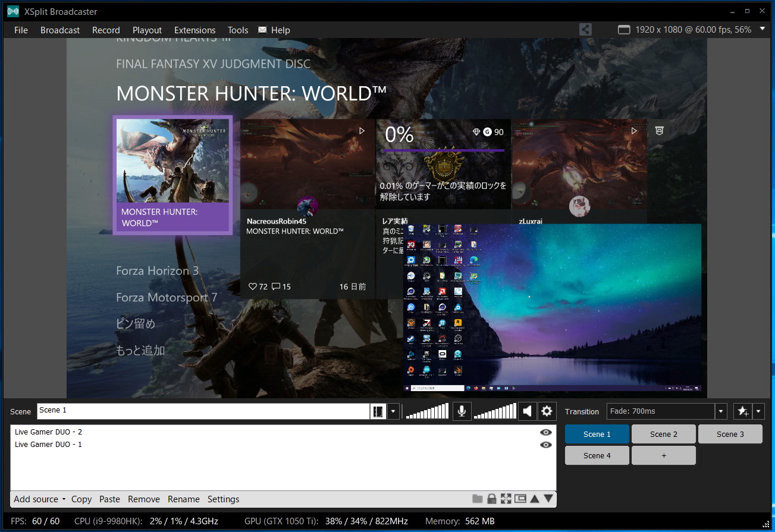Hide Live Gamer DUO - 1 source
Image resolution: width=775 pixels, height=532 pixels.
pos(545,445)
